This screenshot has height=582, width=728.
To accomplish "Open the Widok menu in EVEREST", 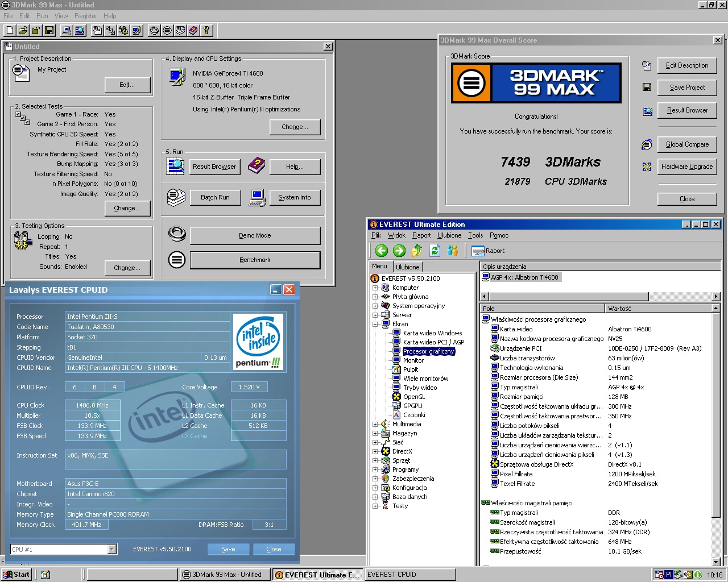I will 396,235.
